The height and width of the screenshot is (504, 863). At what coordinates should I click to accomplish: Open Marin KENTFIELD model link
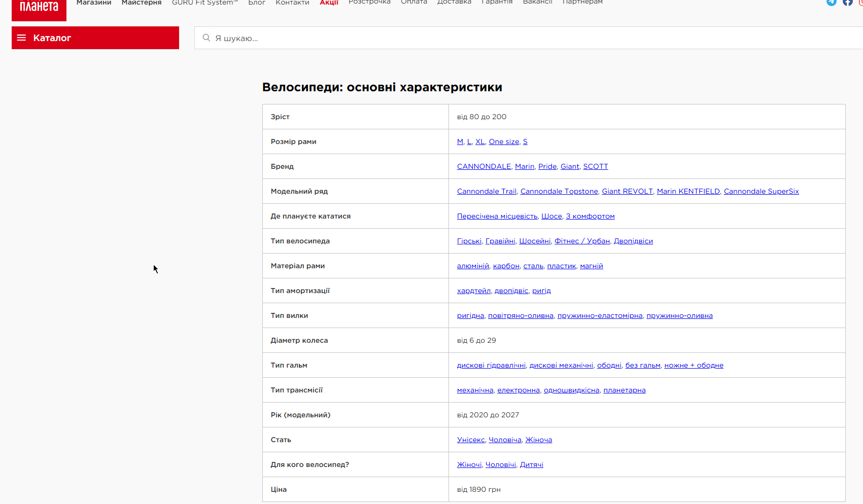pos(688,191)
